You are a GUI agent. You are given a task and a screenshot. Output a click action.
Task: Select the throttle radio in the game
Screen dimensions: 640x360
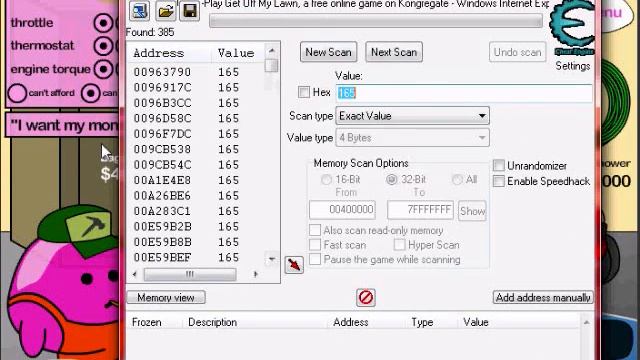click(103, 23)
